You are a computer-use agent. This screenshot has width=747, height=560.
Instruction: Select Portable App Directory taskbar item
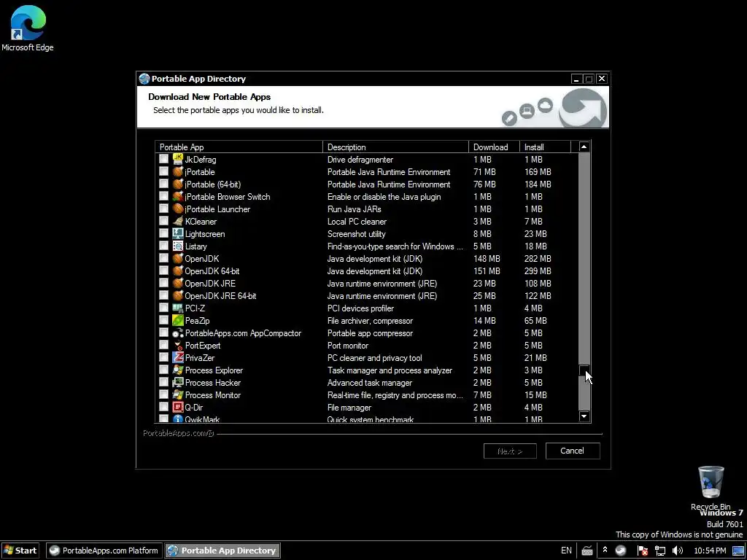[x=222, y=551]
